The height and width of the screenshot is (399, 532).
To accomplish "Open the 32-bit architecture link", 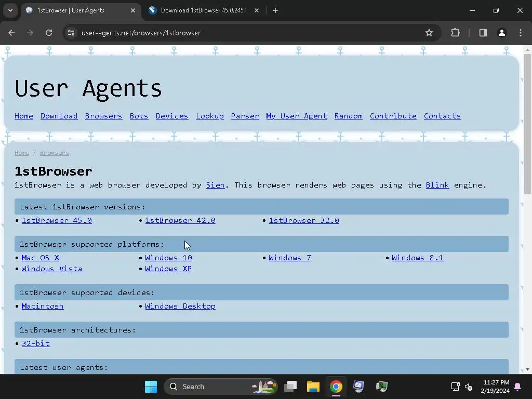I will tap(36, 343).
